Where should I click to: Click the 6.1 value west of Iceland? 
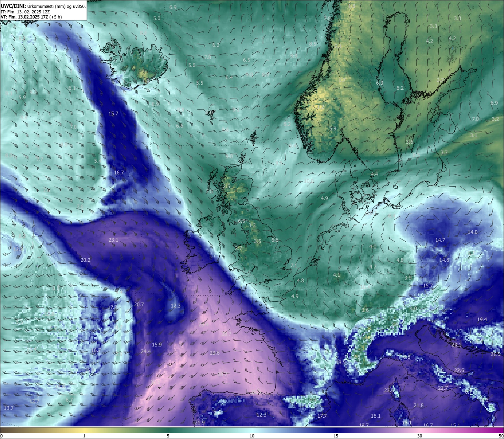pyautogui.click(x=72, y=88)
